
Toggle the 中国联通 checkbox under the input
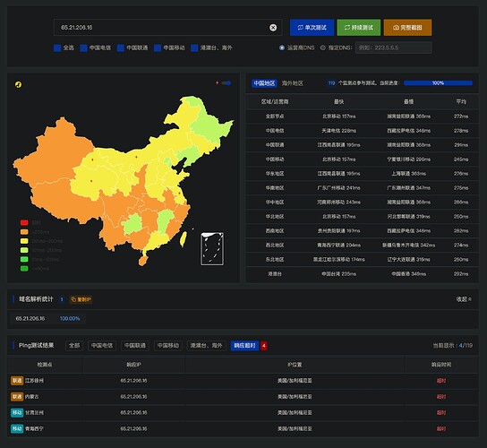121,47
